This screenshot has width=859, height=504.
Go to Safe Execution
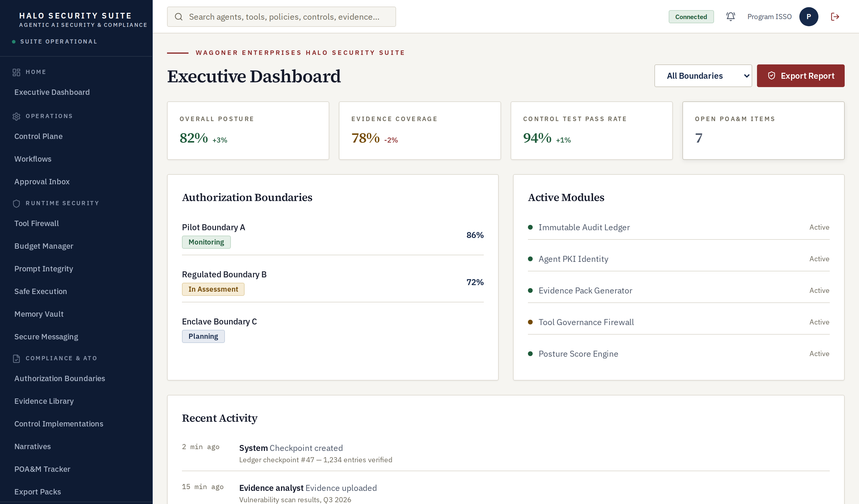click(x=41, y=291)
